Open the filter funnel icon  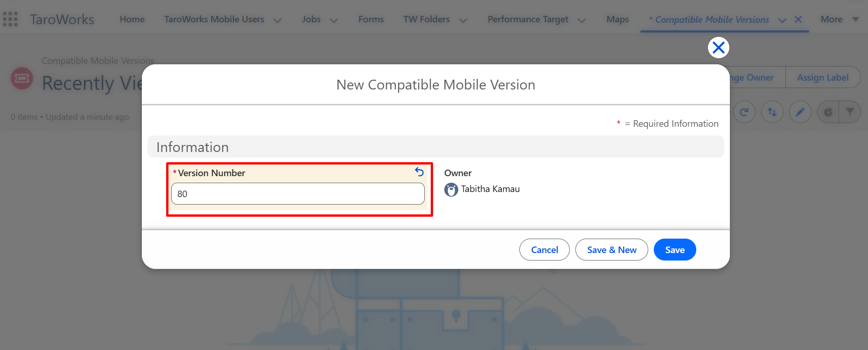[x=850, y=112]
